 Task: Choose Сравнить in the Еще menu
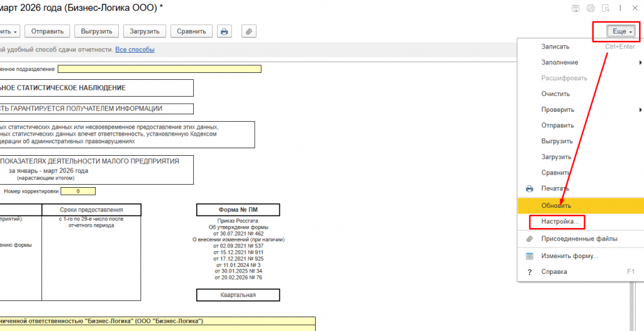[x=580, y=173]
